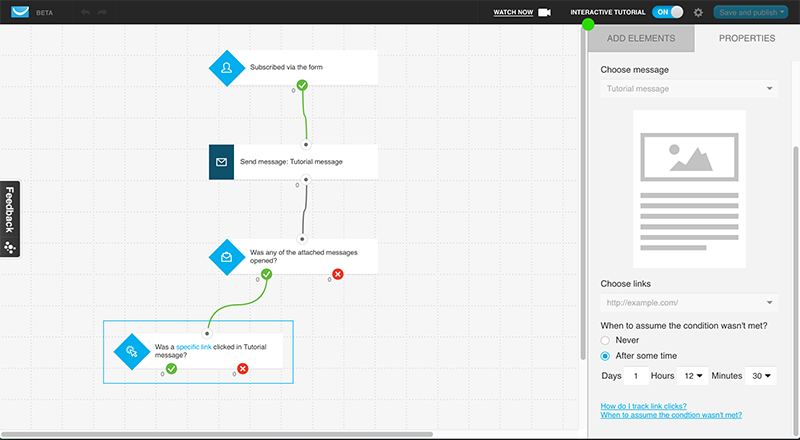The height and width of the screenshot is (440, 800).
Task: Open the http://example.com/ links dropdown
Action: [x=689, y=303]
